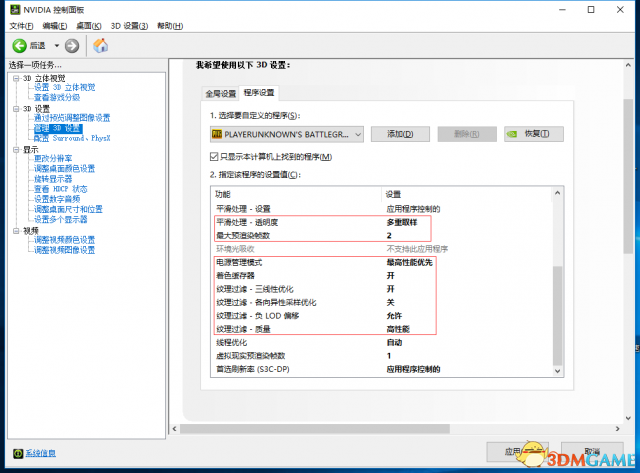This screenshot has height=473, width=640.
Task: Collapse the 3D 立体视觉 tree node
Action: click(x=14, y=78)
